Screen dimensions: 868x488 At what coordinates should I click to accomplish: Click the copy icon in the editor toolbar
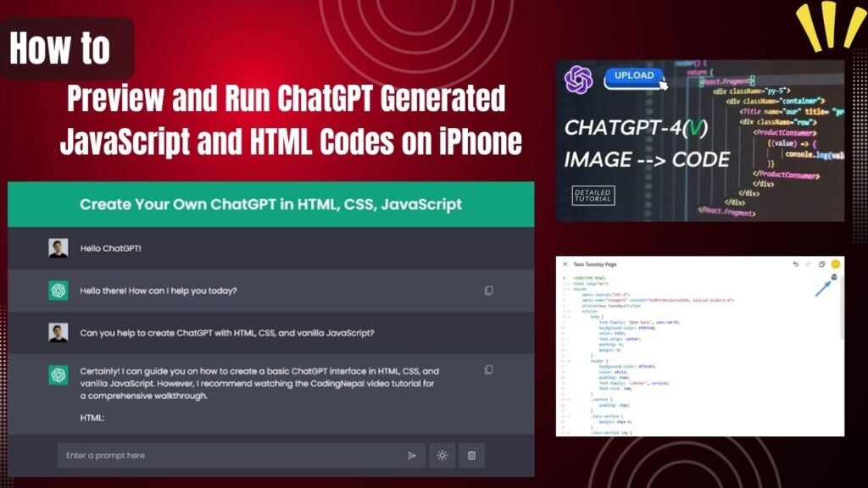click(822, 264)
